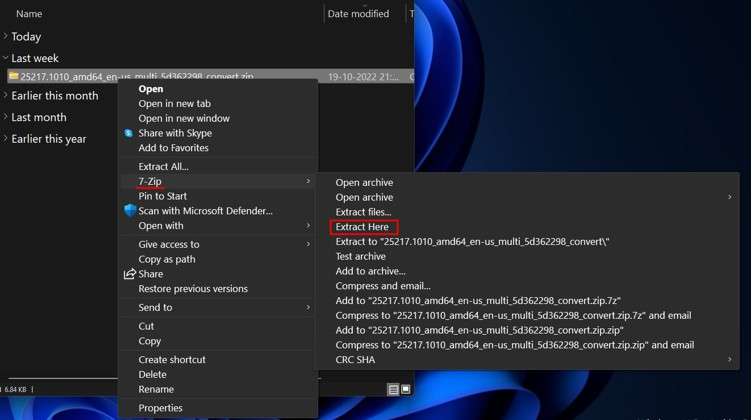Expand the Earlier this year group
Screen dimensions: 752x420
coord(5,139)
